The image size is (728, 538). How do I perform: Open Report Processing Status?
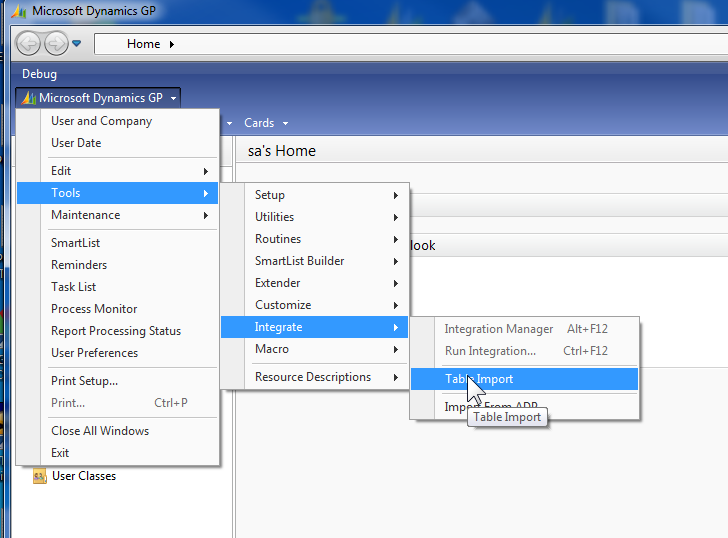pyautogui.click(x=117, y=331)
